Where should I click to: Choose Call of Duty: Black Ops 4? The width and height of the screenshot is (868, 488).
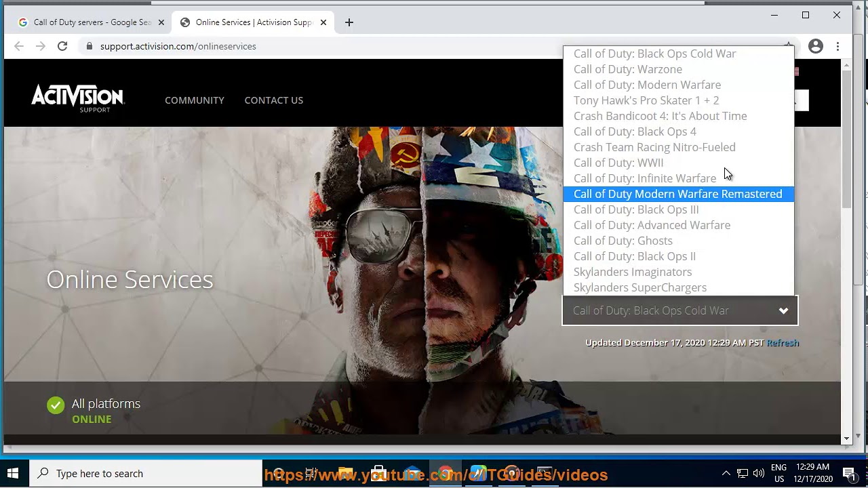pyautogui.click(x=678, y=131)
